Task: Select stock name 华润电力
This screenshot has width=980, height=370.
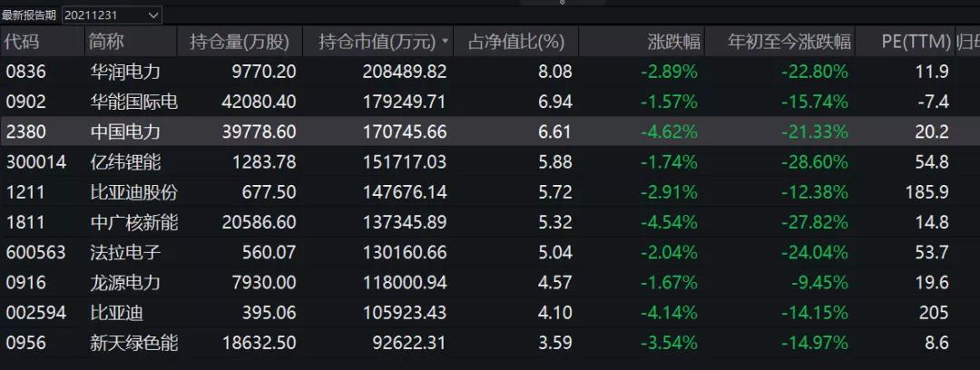Action: click(125, 72)
